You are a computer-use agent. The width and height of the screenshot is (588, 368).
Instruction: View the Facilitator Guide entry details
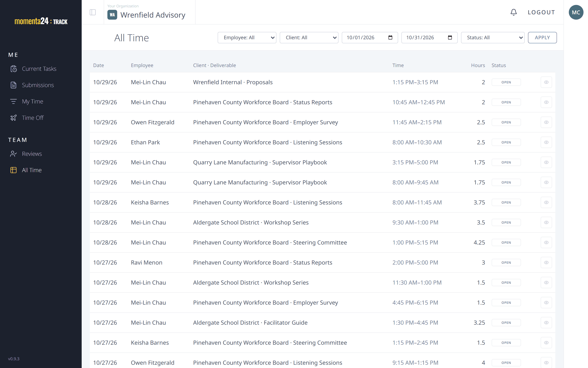(546, 323)
